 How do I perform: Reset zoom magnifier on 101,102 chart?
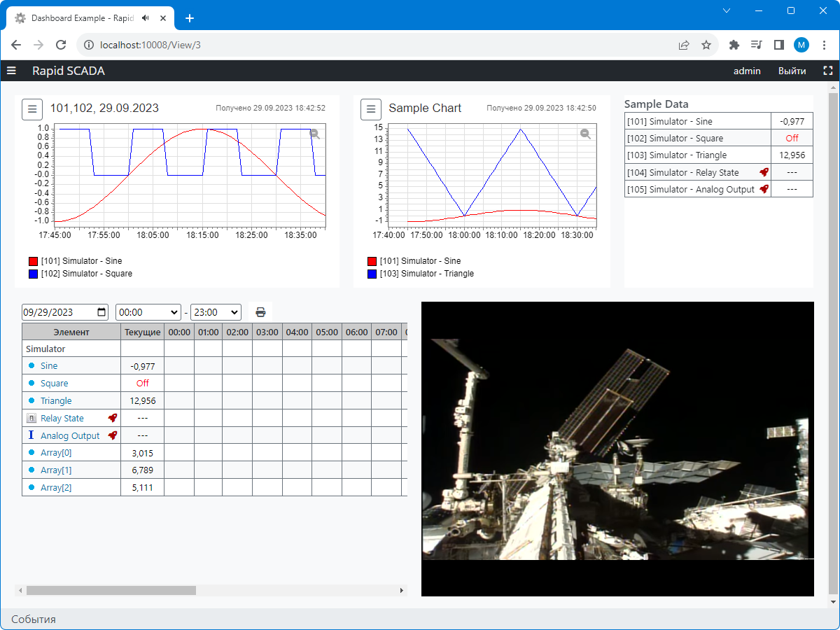315,134
